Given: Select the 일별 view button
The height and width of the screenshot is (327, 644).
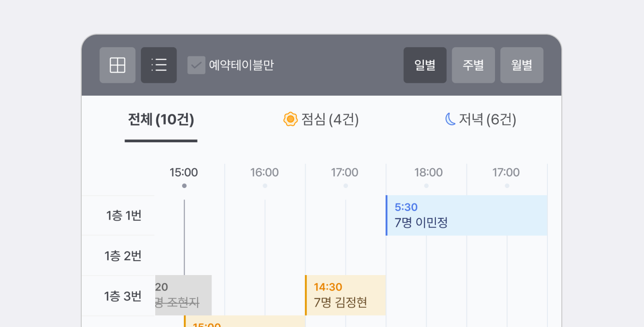Looking at the screenshot, I should pos(425,65).
